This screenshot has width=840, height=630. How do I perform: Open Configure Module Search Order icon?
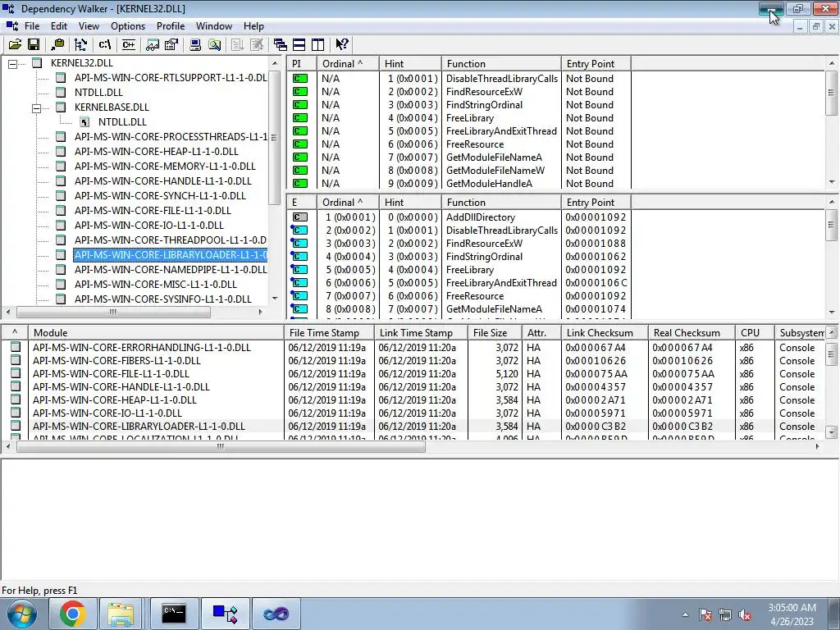[x=214, y=44]
